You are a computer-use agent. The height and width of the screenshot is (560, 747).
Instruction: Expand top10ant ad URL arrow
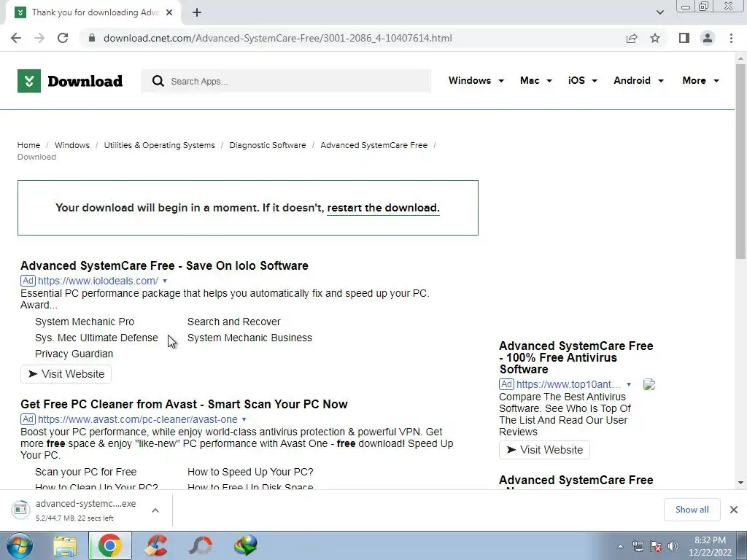[x=629, y=384]
